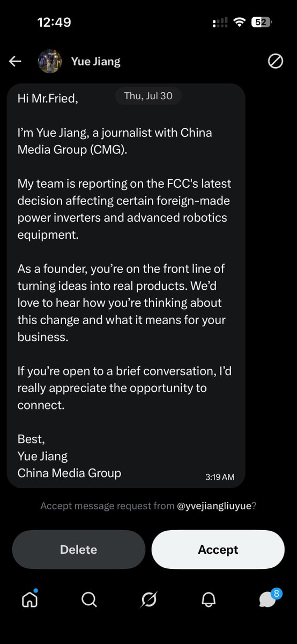Delete the message request
The width and height of the screenshot is (297, 644).
click(x=79, y=550)
